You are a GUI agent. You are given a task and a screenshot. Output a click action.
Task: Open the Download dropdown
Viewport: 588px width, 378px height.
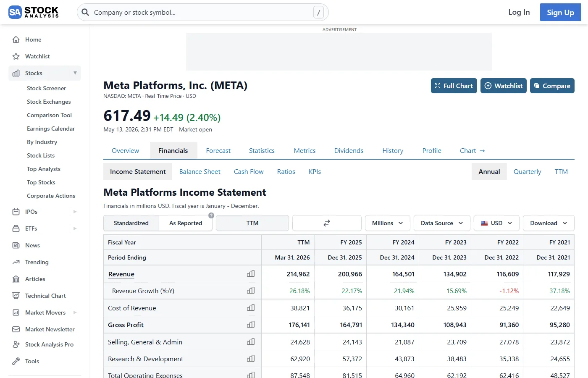549,223
